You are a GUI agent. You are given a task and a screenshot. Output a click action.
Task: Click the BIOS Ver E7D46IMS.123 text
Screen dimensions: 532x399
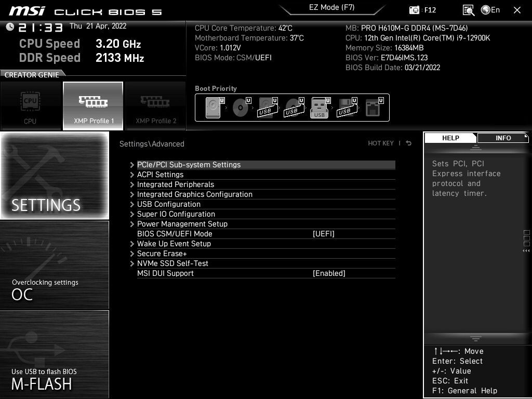(x=387, y=58)
